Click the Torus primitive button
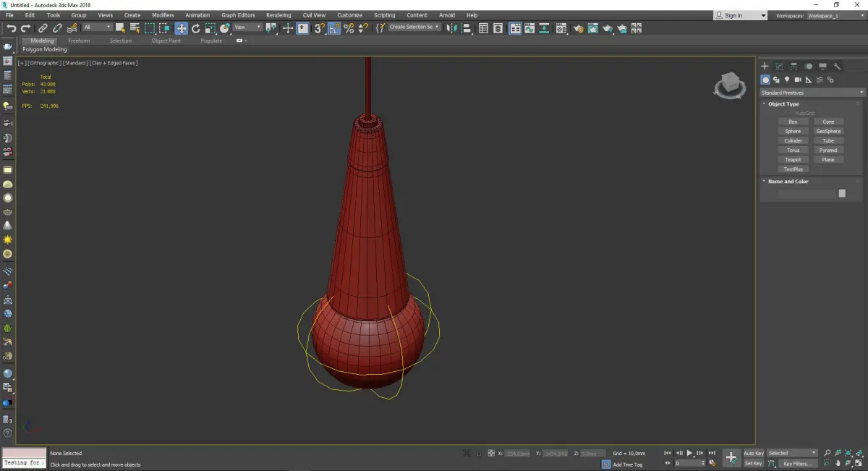 point(793,150)
